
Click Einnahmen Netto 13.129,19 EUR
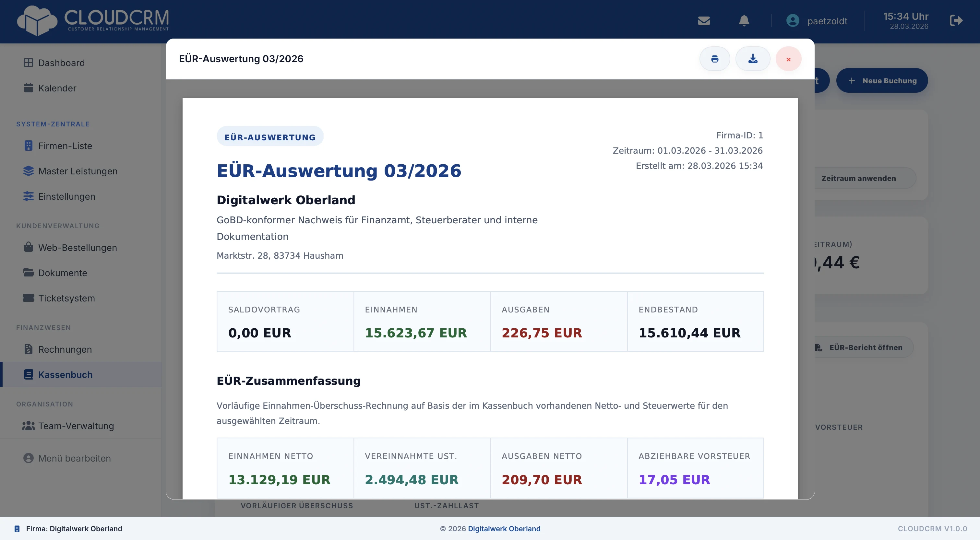pos(279,480)
